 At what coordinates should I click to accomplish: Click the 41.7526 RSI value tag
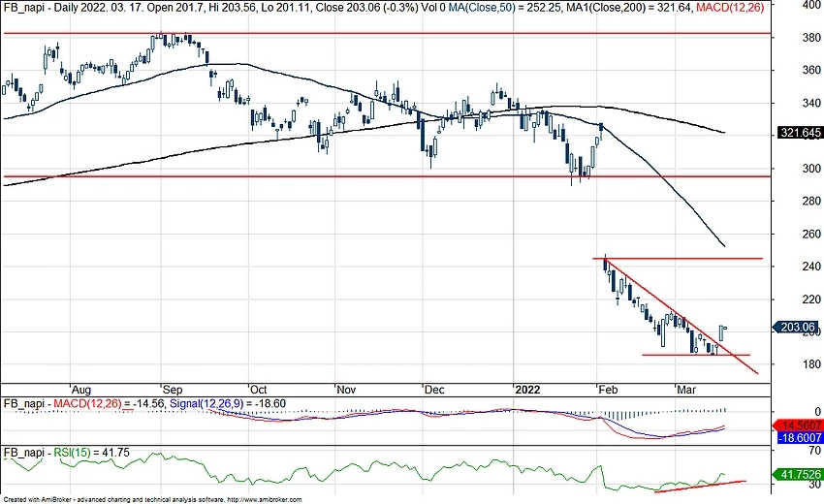800,475
